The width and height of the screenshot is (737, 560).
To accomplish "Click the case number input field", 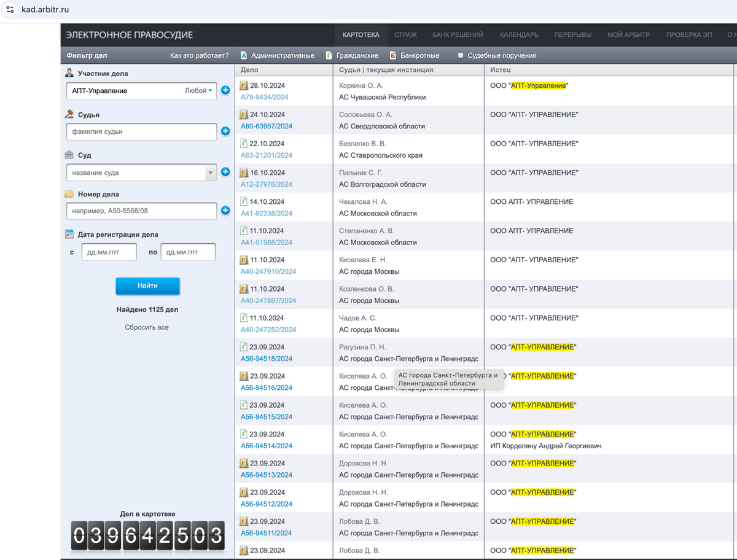I will pos(141,211).
